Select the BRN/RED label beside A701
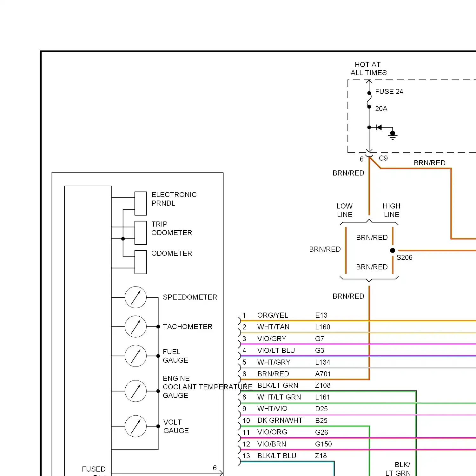Image resolution: width=476 pixels, height=476 pixels. pos(273,374)
